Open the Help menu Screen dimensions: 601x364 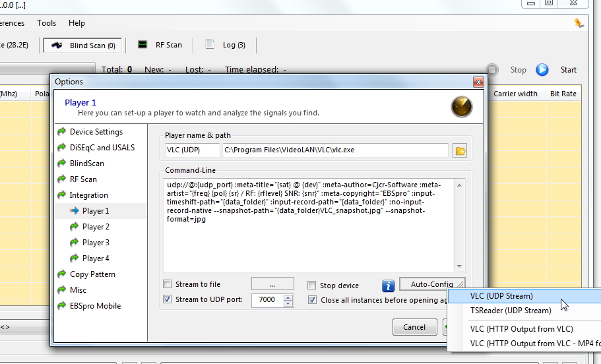point(77,23)
